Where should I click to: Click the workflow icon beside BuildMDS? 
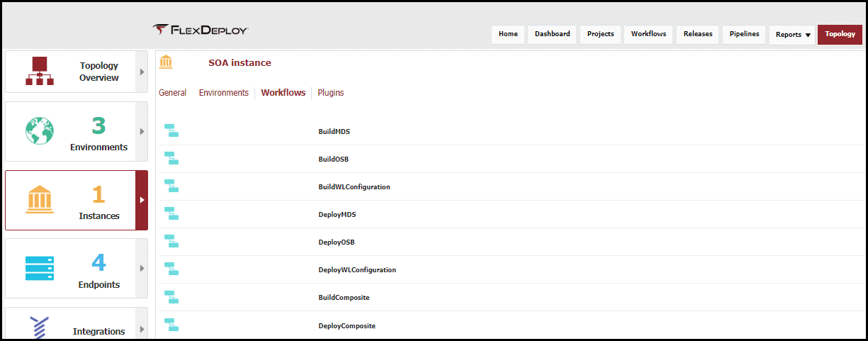tap(171, 131)
